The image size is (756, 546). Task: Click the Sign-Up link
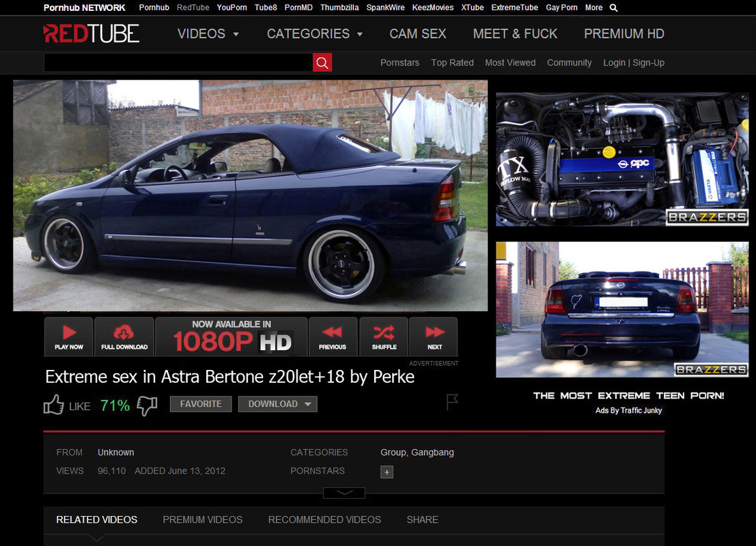649,63
